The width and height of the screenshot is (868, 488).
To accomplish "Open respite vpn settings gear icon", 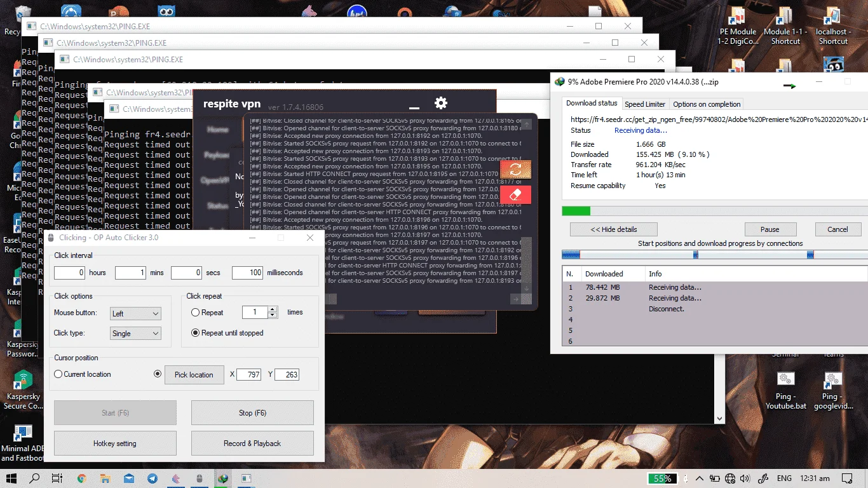I will coord(440,103).
